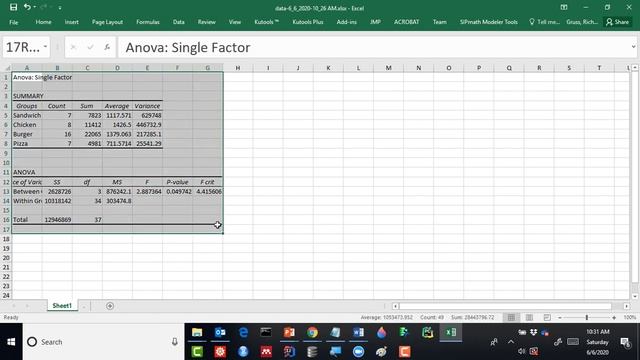Expand the Name Box dropdown
The width and height of the screenshot is (640, 360).
pos(45,47)
